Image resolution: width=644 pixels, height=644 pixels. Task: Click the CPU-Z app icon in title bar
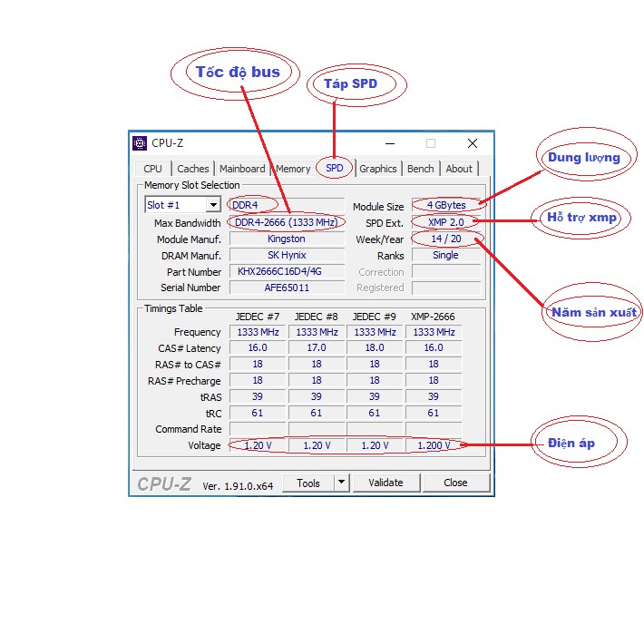[140, 143]
